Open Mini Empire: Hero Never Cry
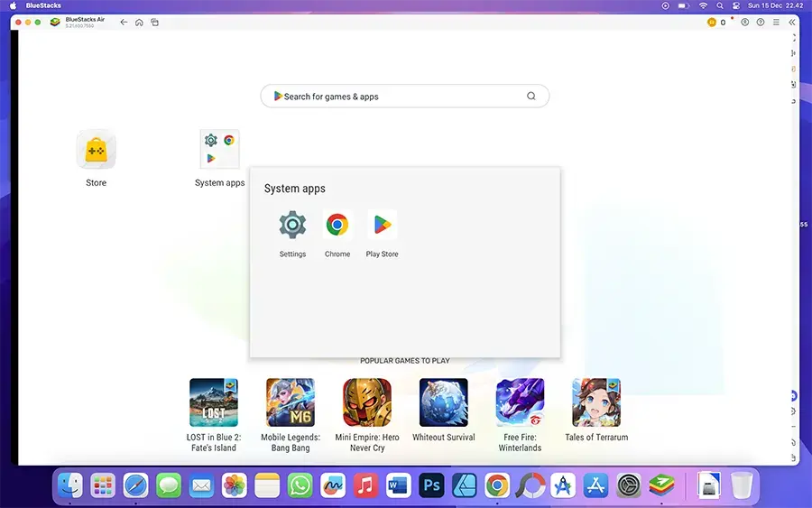812x508 pixels. [x=367, y=402]
